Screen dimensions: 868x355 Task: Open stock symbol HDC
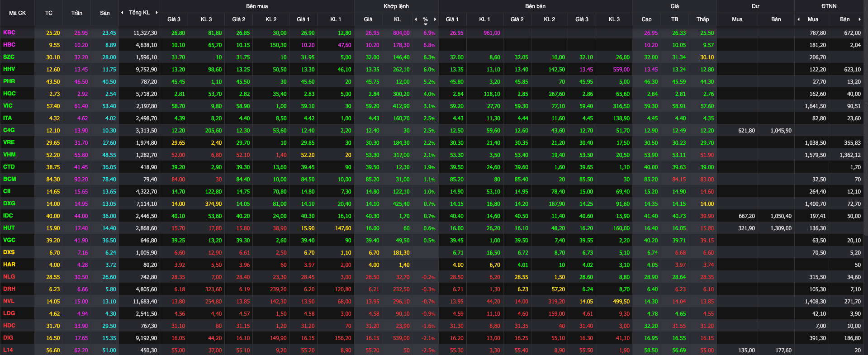pyautogui.click(x=9, y=326)
